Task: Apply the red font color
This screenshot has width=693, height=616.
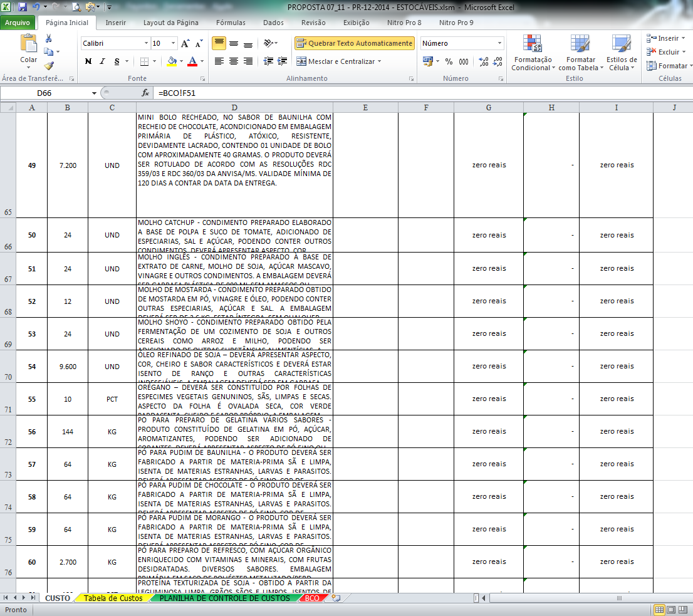Action: [192, 61]
